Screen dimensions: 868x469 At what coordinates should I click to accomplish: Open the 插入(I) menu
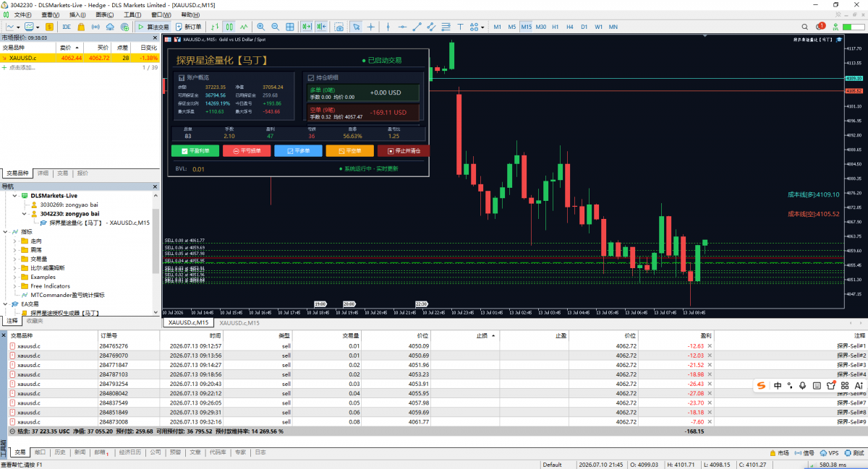point(77,14)
